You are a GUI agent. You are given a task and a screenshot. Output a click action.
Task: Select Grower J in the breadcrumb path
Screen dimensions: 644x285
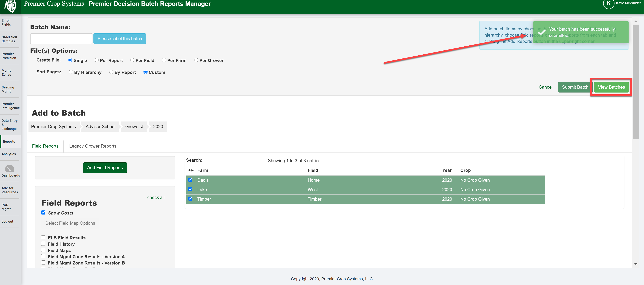(134, 126)
